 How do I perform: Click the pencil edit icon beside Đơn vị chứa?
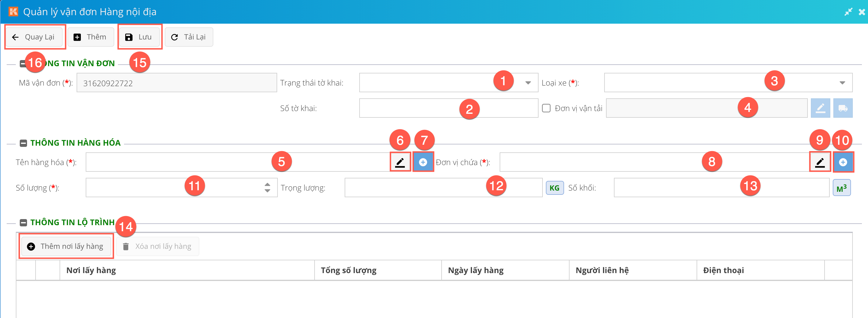point(819,163)
